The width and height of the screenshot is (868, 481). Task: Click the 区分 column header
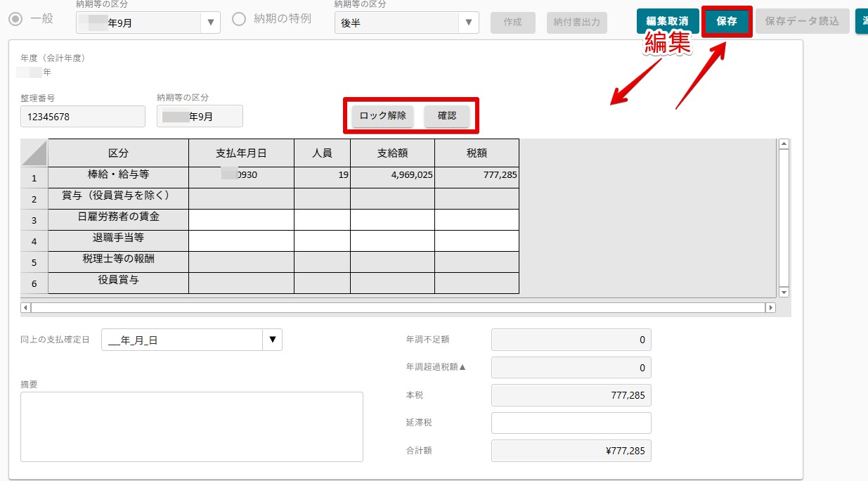(118, 153)
